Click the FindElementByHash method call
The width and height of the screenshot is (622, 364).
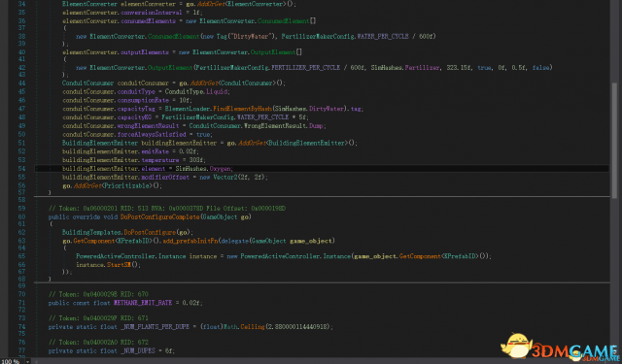coord(242,109)
